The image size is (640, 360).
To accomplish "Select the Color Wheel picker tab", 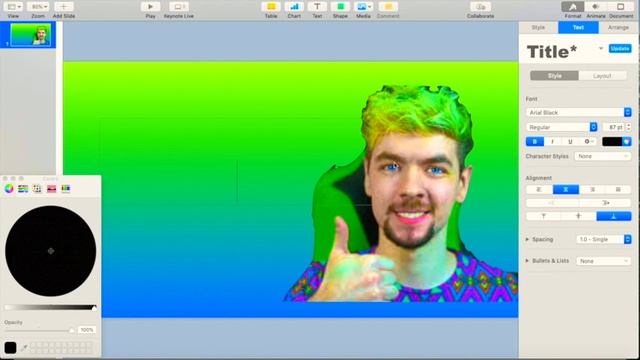I will pos(9,189).
